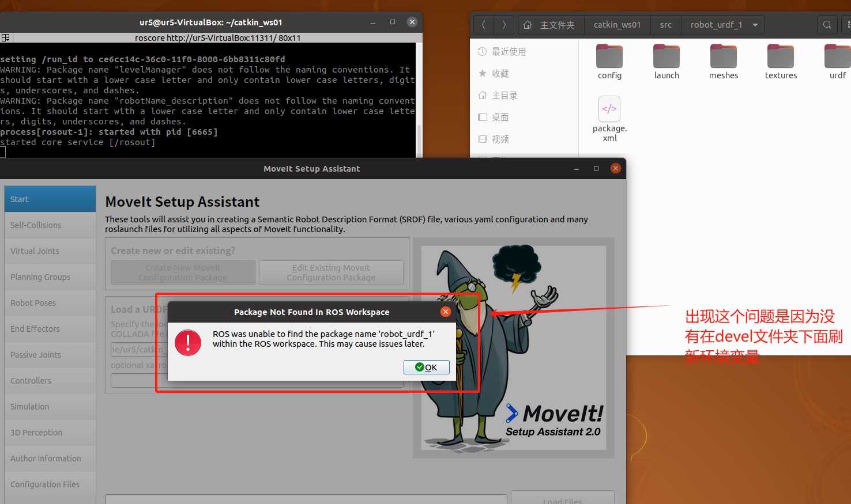Select the Start tab in MoveIt sidebar

(x=50, y=199)
